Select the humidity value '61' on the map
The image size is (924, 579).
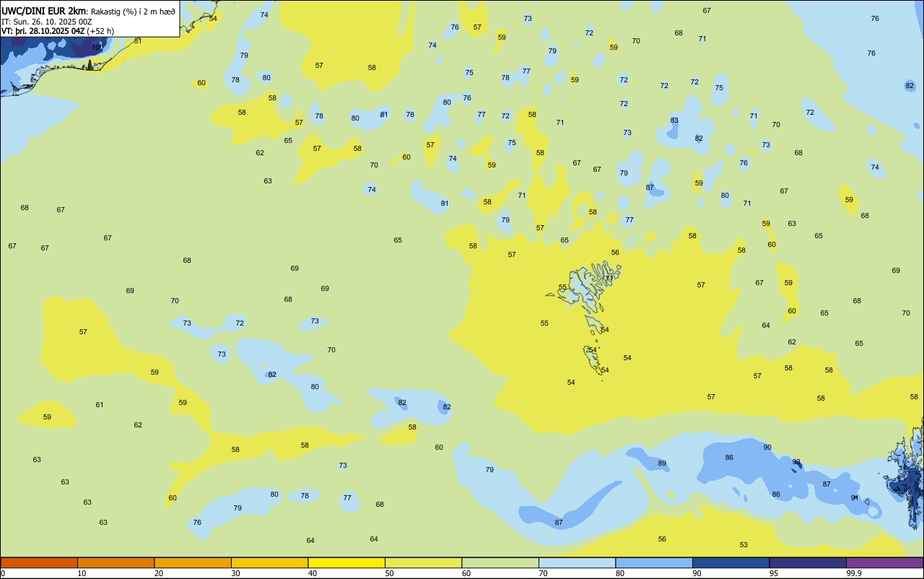point(100,405)
